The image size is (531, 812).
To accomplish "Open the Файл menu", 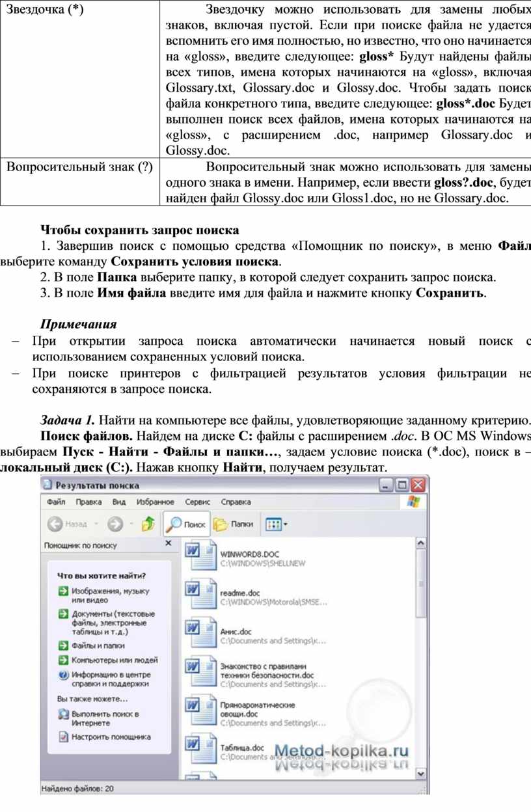I will 56,502.
